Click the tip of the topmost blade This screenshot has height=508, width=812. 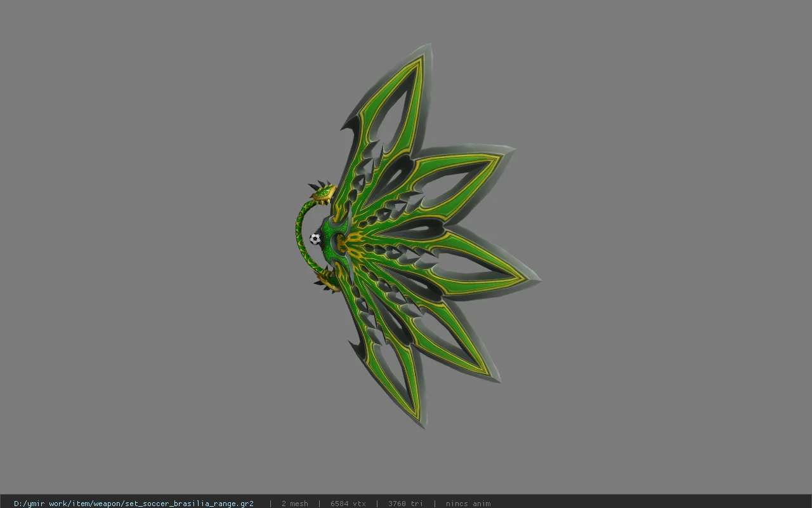[429, 46]
